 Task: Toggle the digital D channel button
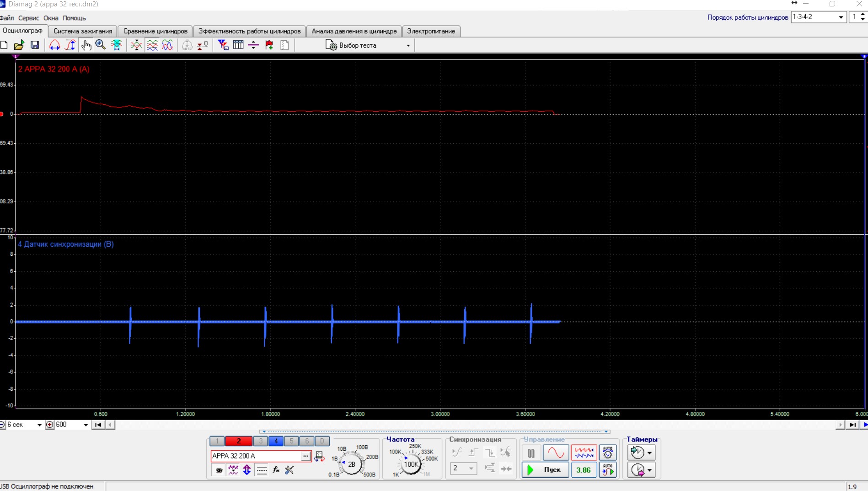click(x=322, y=441)
